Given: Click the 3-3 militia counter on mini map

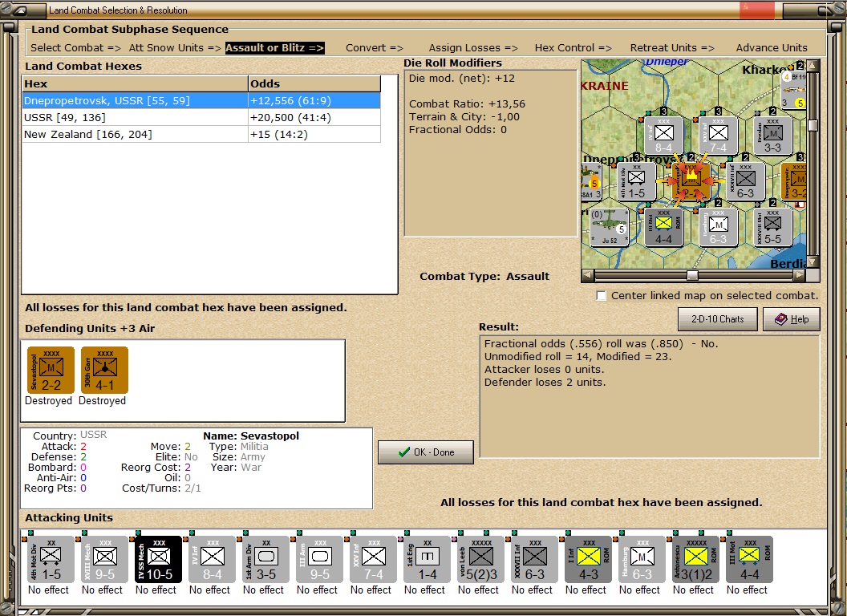Looking at the screenshot, I should click(x=772, y=136).
